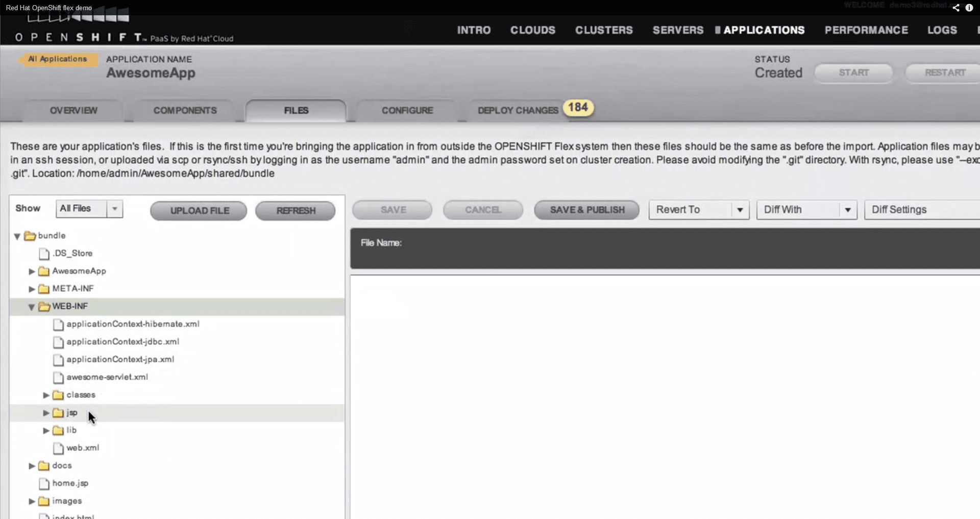The height and width of the screenshot is (519, 980).
Task: Click the applicationContext-hibernate.xml file icon
Action: (x=58, y=325)
